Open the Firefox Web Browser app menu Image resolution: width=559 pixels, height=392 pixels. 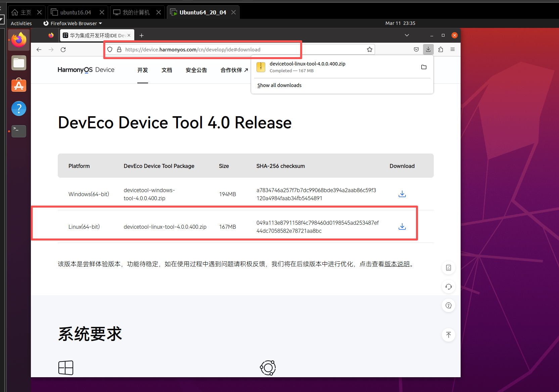click(x=73, y=23)
